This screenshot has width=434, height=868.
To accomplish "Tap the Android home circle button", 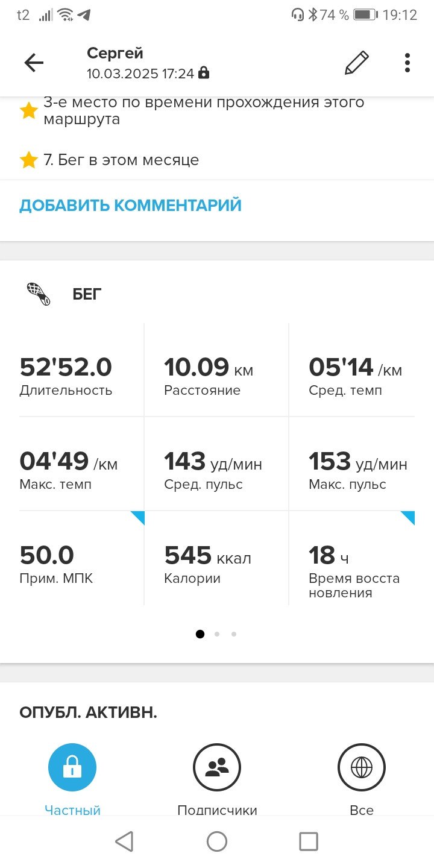I will click(x=217, y=841).
